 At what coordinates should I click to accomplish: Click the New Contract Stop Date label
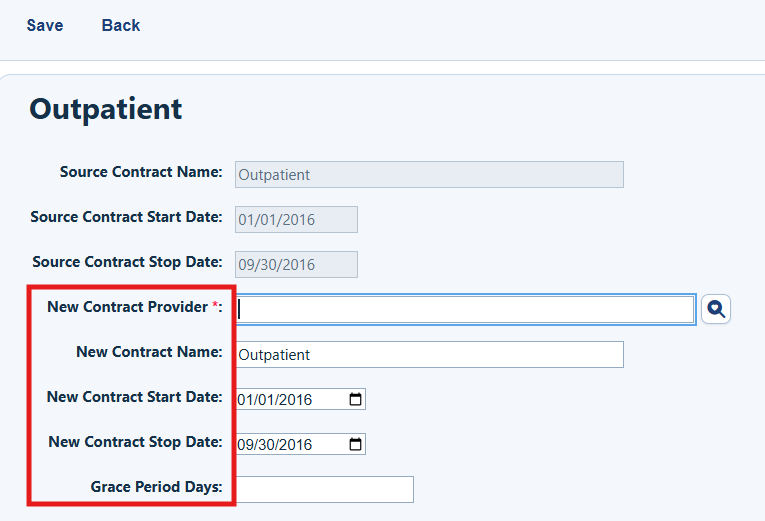(x=136, y=441)
